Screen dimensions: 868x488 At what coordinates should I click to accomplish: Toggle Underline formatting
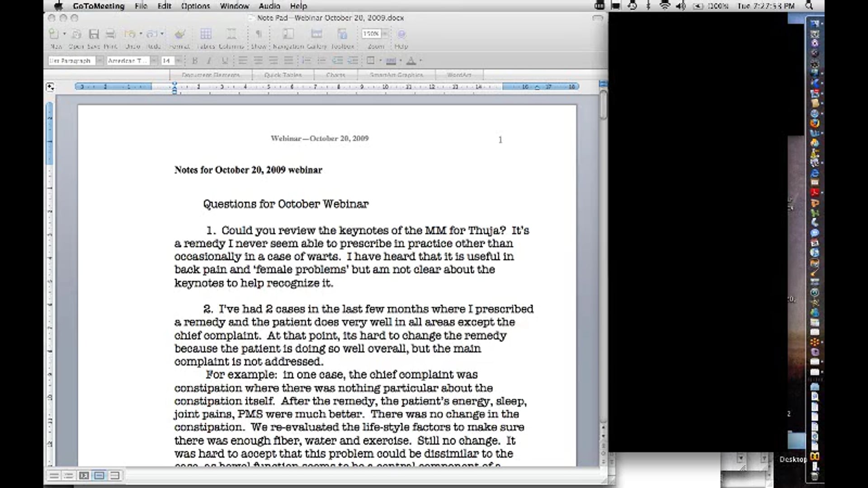pyautogui.click(x=224, y=61)
